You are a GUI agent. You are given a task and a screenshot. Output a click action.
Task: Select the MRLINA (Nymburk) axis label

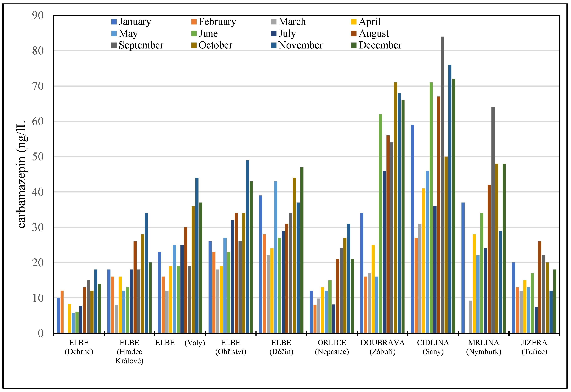click(x=484, y=347)
